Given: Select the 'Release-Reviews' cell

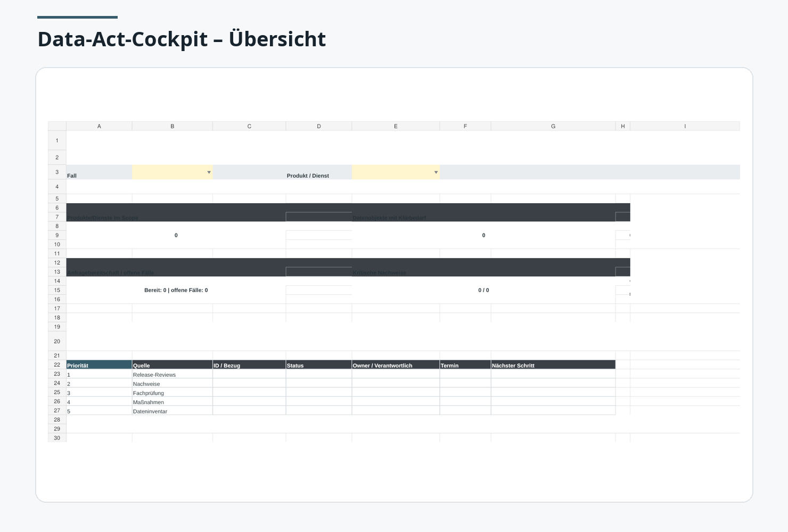Looking at the screenshot, I should [x=173, y=374].
